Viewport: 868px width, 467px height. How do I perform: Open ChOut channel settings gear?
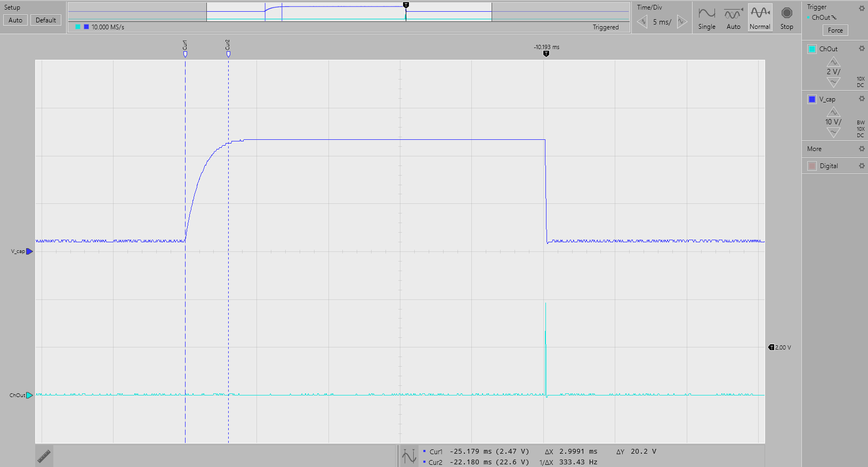pos(862,49)
